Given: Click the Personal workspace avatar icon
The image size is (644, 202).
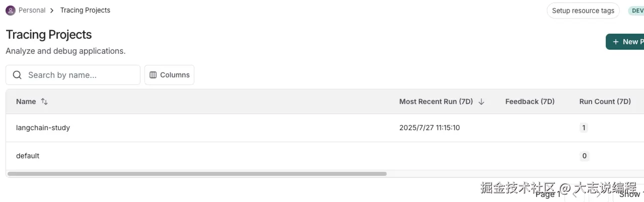Looking at the screenshot, I should (x=11, y=11).
